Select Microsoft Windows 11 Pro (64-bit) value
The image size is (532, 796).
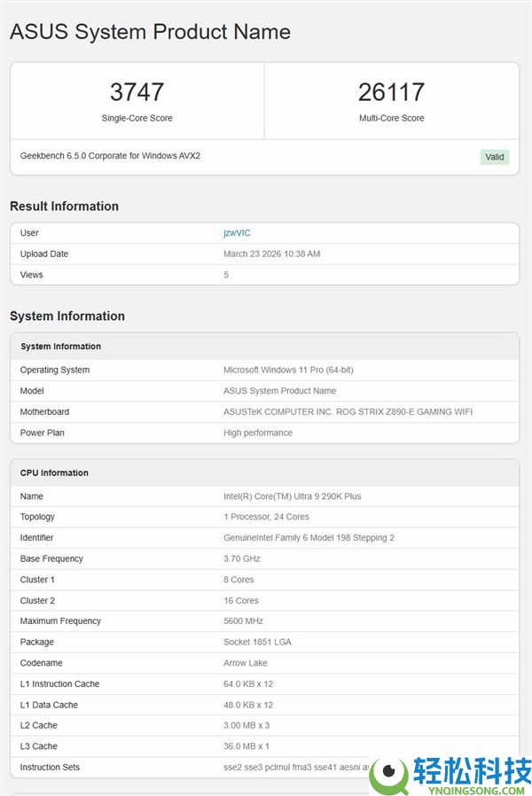point(288,371)
